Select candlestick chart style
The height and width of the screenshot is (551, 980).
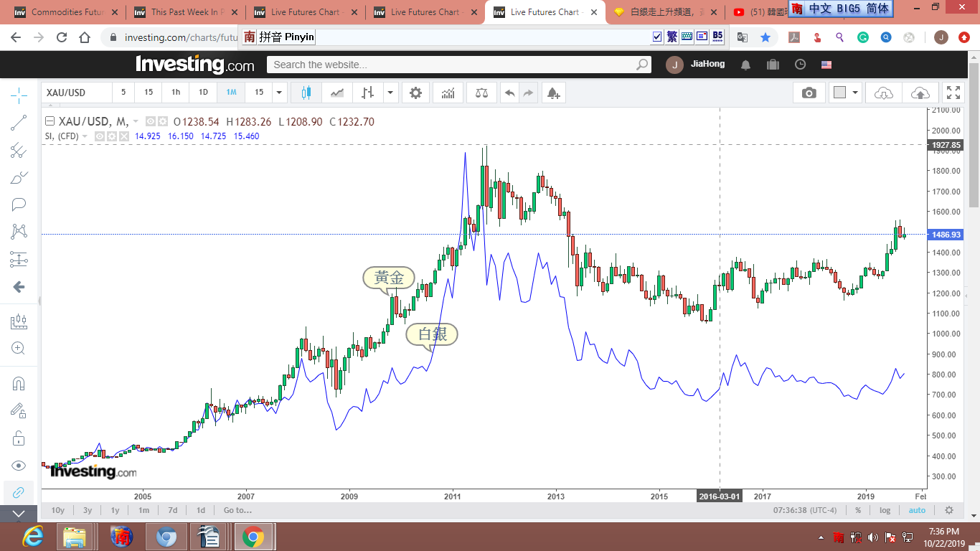[x=306, y=93]
